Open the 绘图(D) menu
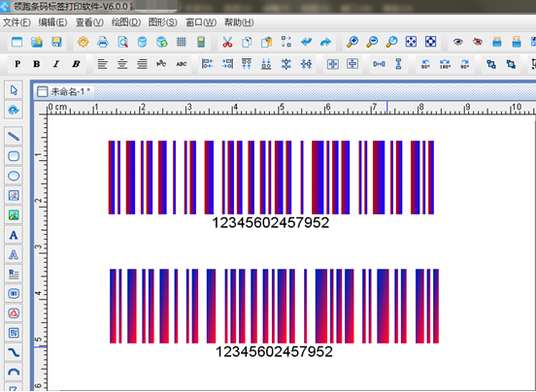The width and height of the screenshot is (536, 392). pyautogui.click(x=126, y=22)
